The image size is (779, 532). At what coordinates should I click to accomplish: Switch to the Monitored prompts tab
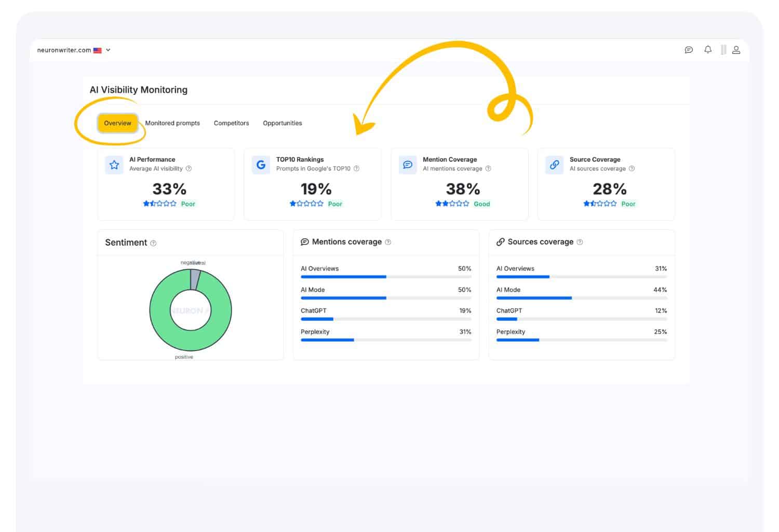[x=172, y=123]
